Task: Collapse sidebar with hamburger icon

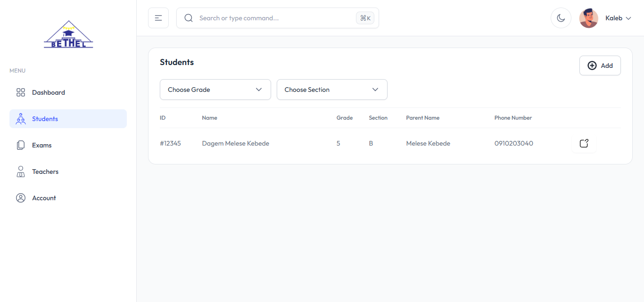Action: click(x=158, y=18)
